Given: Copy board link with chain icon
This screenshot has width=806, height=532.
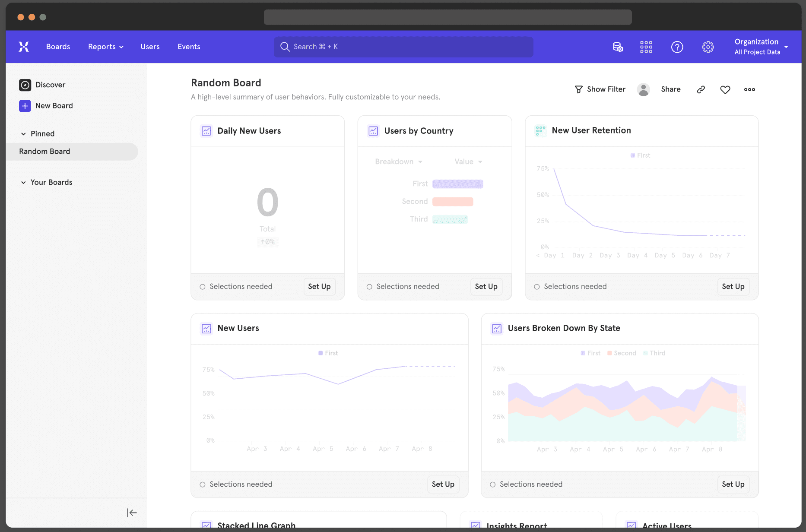Looking at the screenshot, I should point(701,89).
